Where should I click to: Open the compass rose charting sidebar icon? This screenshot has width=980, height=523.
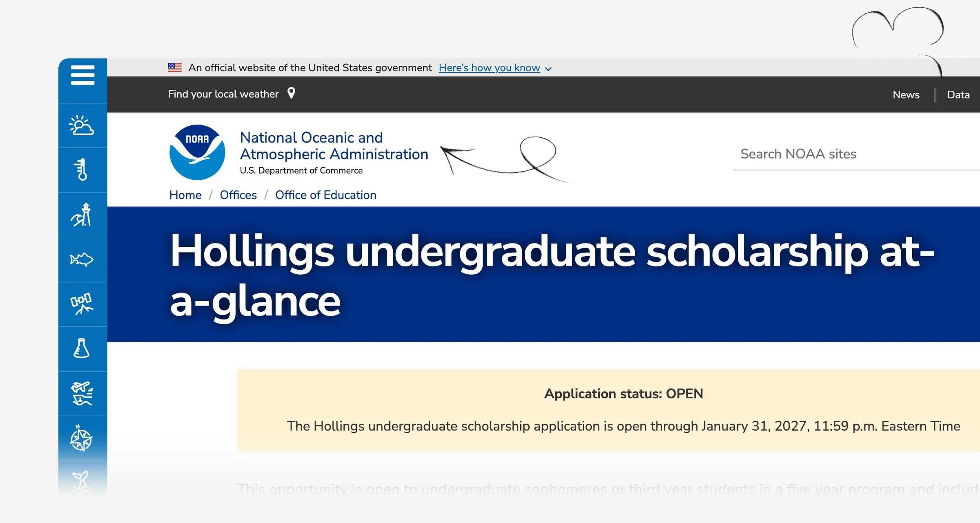[x=82, y=438]
